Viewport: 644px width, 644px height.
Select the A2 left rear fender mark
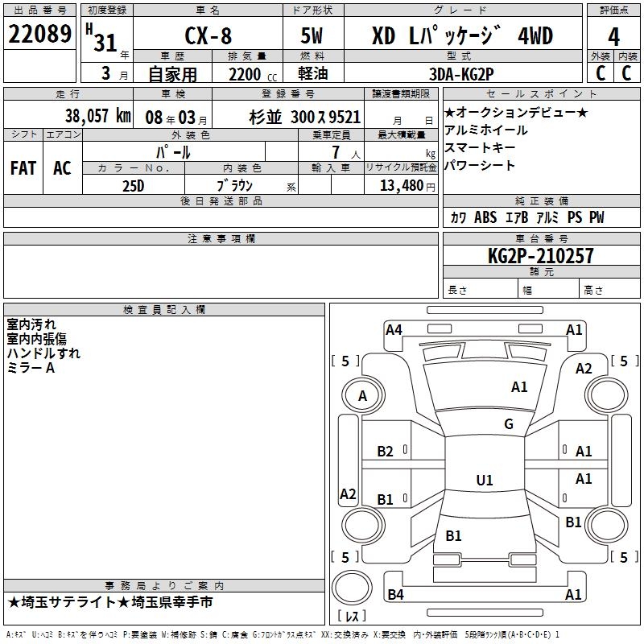pyautogui.click(x=348, y=493)
